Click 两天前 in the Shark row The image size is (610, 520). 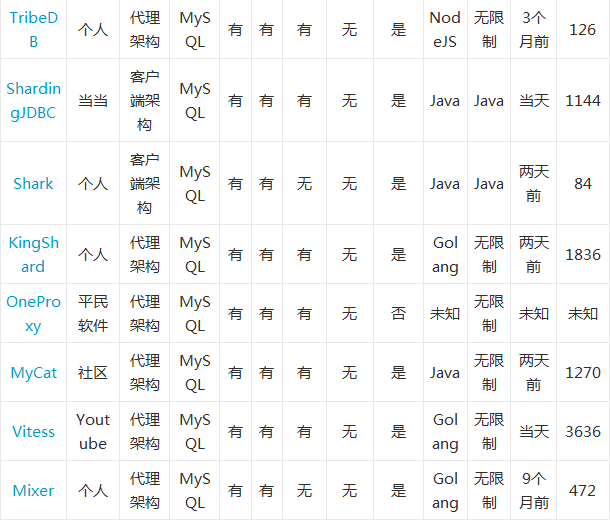coord(534,184)
